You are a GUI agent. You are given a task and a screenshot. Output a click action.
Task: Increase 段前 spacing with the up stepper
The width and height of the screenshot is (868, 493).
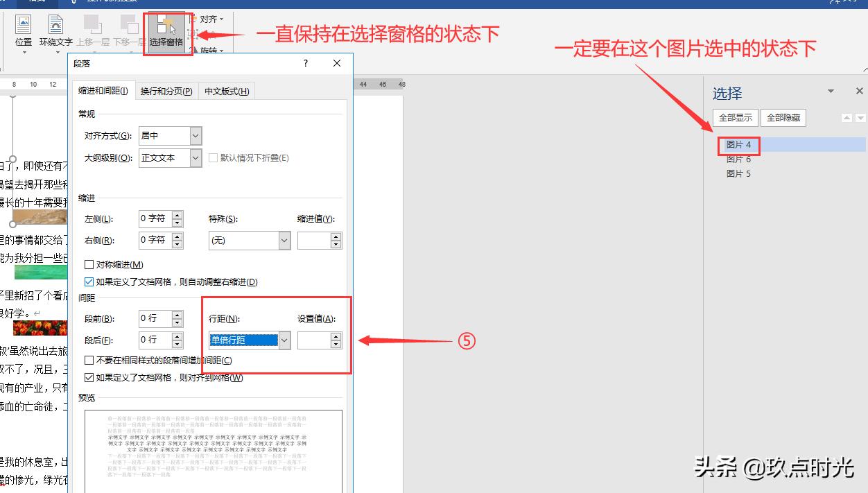click(175, 315)
